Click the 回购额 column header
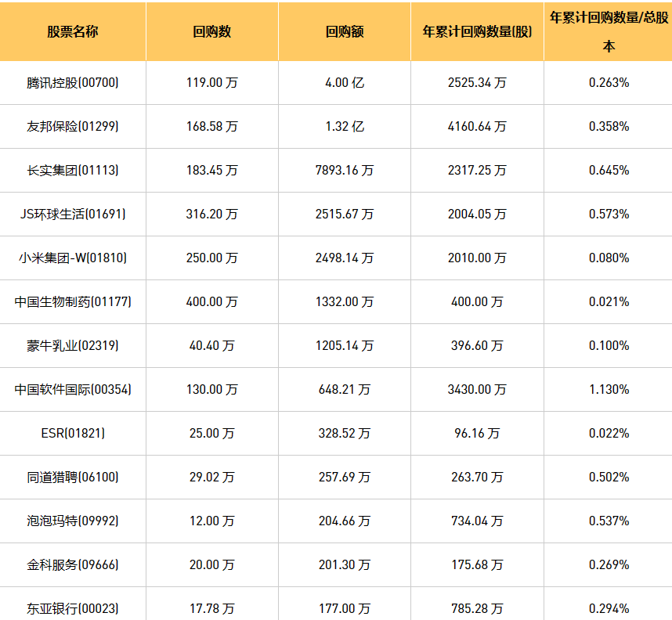 tap(345, 31)
